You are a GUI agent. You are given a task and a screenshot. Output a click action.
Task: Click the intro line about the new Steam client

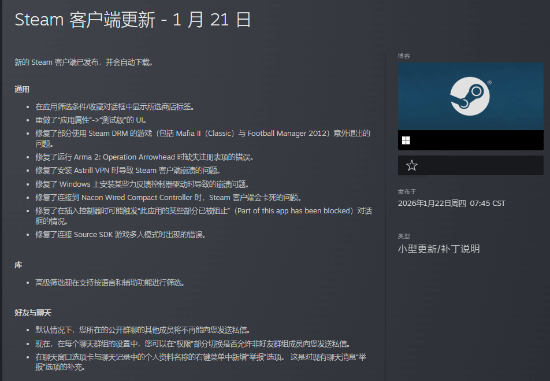pyautogui.click(x=83, y=62)
